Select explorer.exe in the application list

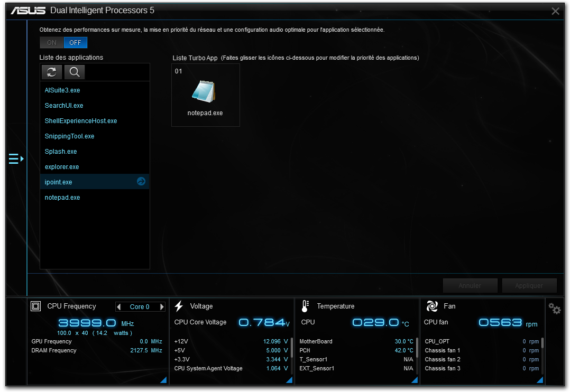(x=62, y=167)
